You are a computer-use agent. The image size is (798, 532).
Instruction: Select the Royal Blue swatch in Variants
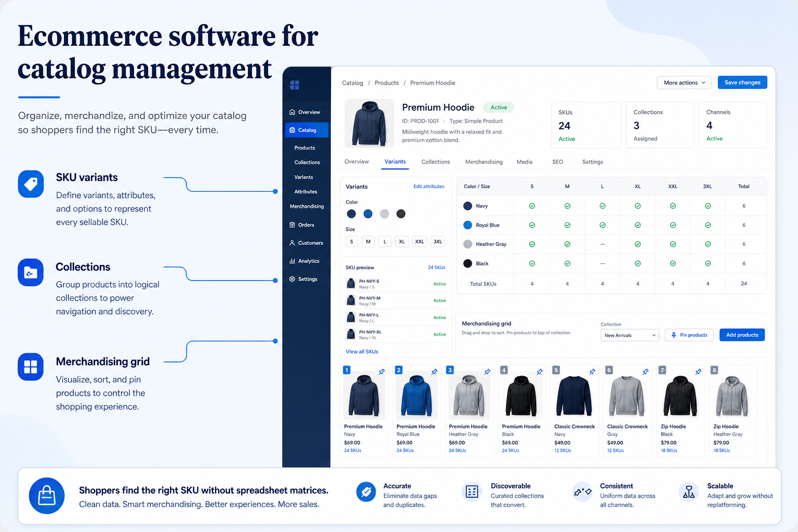368,214
